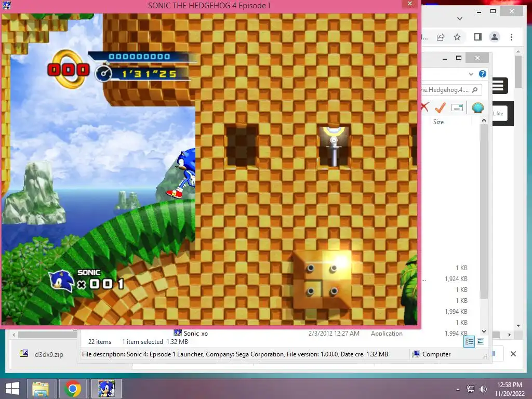Click the riveted metal block in the game
Viewport: 532px width, 399px height.
[322, 280]
